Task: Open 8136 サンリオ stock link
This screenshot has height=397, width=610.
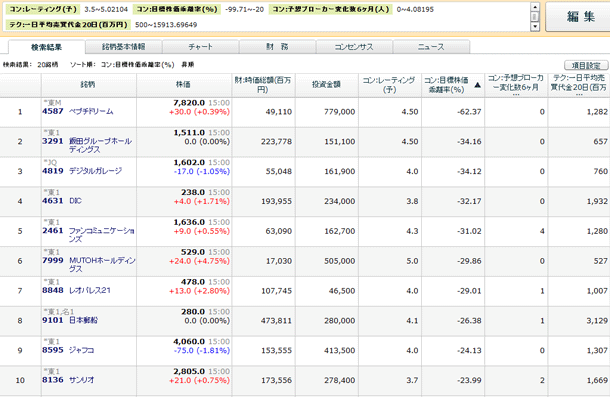Action: [68, 380]
